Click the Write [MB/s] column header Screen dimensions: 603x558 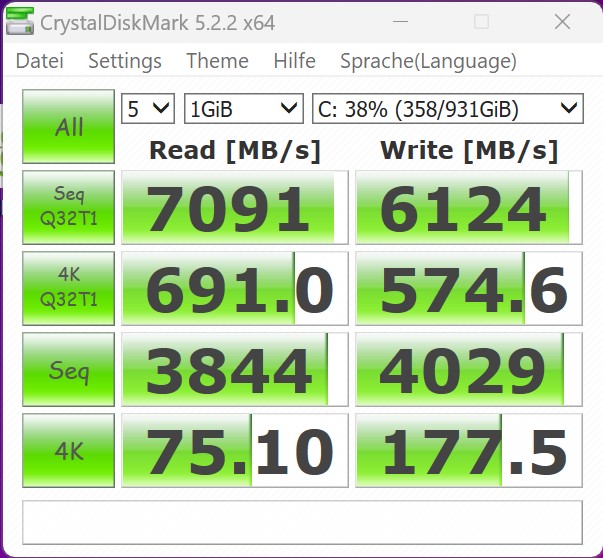[x=469, y=150]
